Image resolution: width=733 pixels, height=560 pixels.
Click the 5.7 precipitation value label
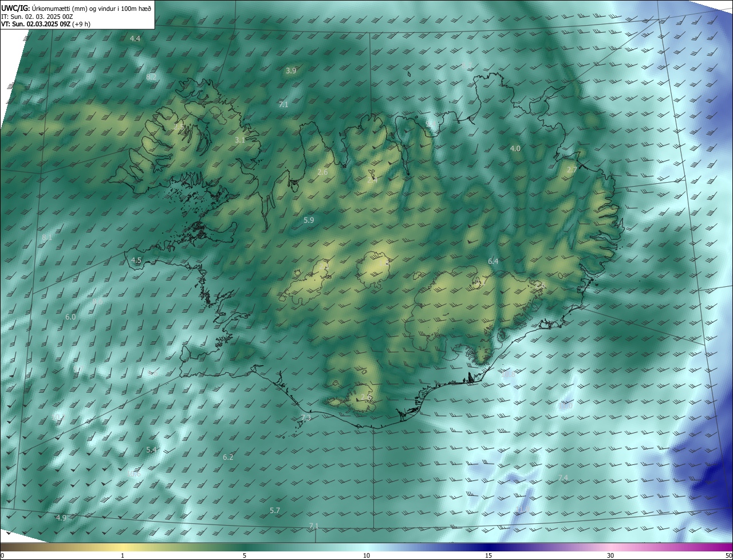click(x=275, y=510)
